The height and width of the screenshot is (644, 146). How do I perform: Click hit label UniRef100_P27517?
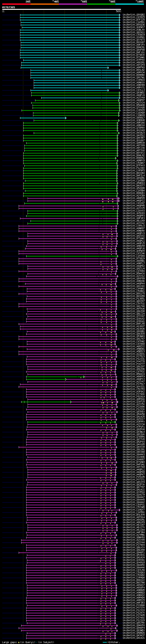(x=134, y=384)
